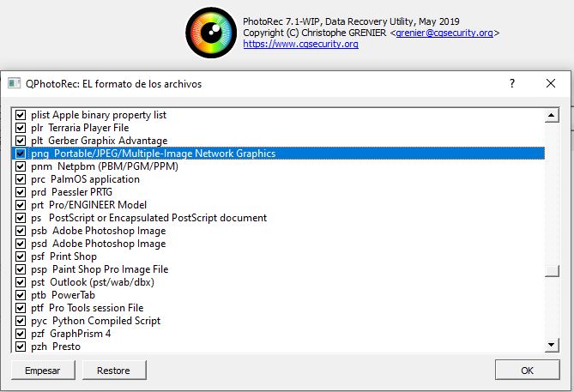
Task: Open the https://www.cgsecurity.org link
Action: tap(300, 44)
